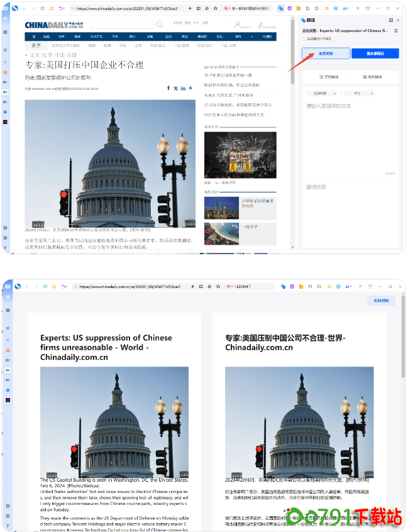This screenshot has height=532, width=408.
Task: Open source language auto-detect dropdown
Action: tap(321, 93)
